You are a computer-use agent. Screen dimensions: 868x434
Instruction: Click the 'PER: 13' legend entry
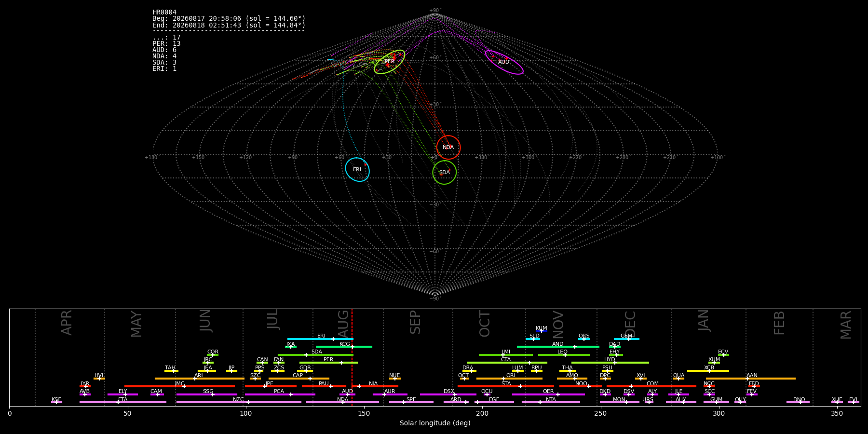click(166, 43)
